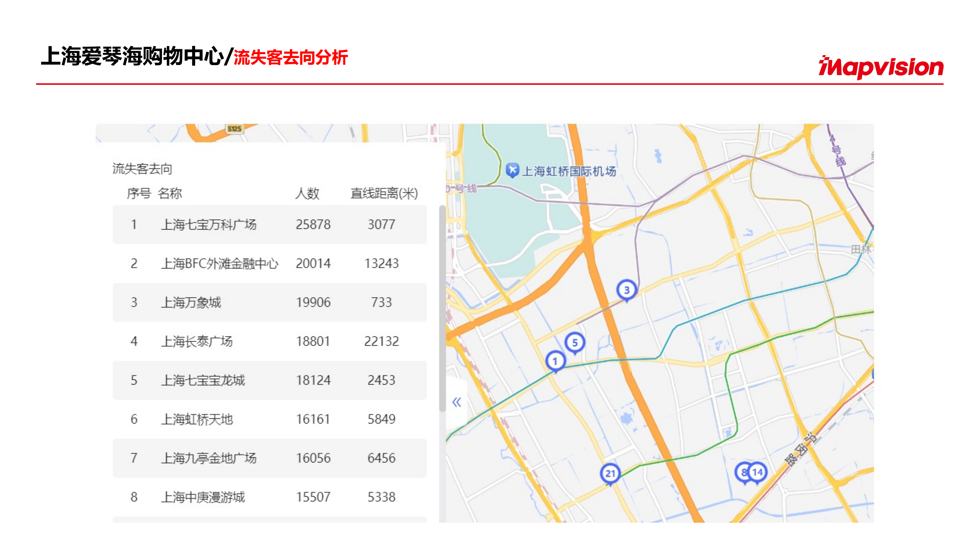Click distance value 22132
This screenshot has height=551, width=980.
coord(381,341)
